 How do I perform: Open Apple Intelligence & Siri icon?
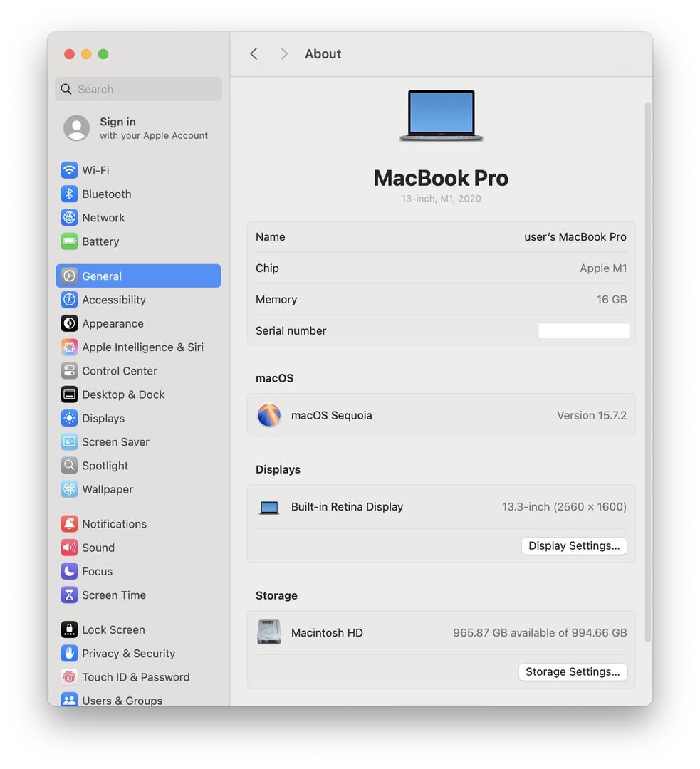point(69,347)
